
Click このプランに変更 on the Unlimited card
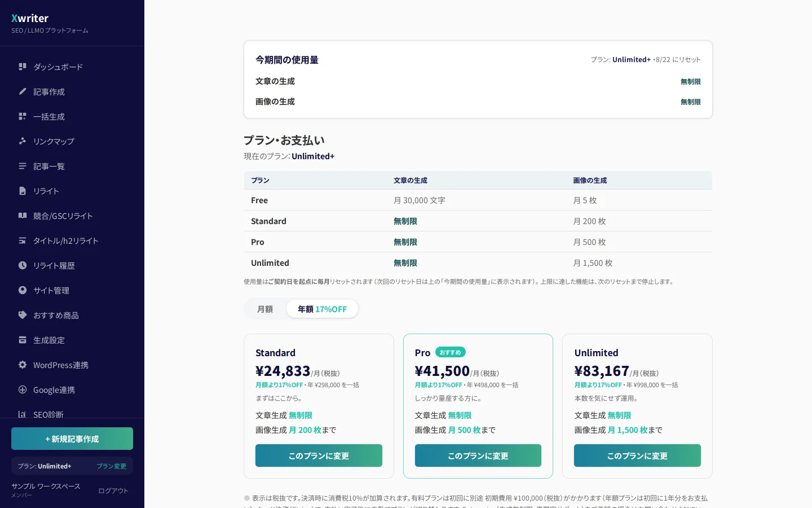pos(637,456)
